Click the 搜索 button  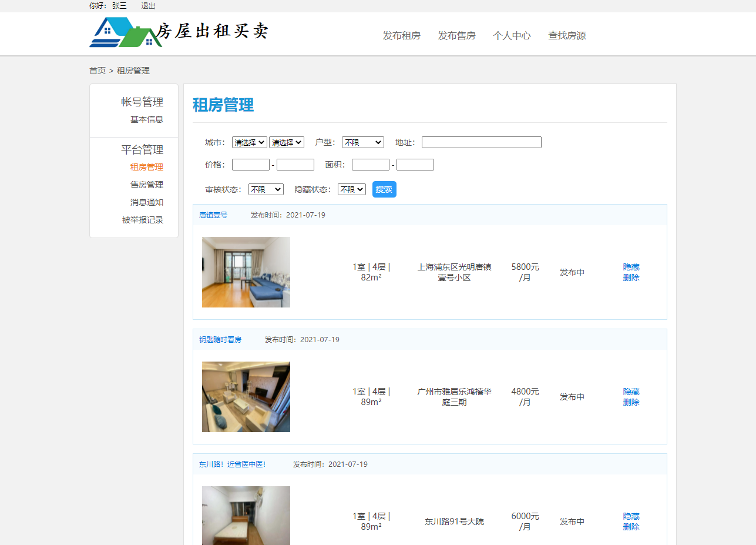tap(384, 189)
